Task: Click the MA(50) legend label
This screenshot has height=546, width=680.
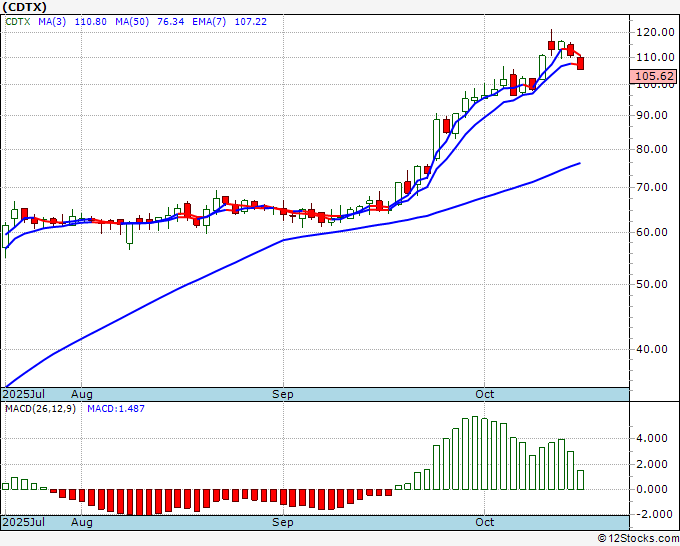Action: pyautogui.click(x=132, y=22)
